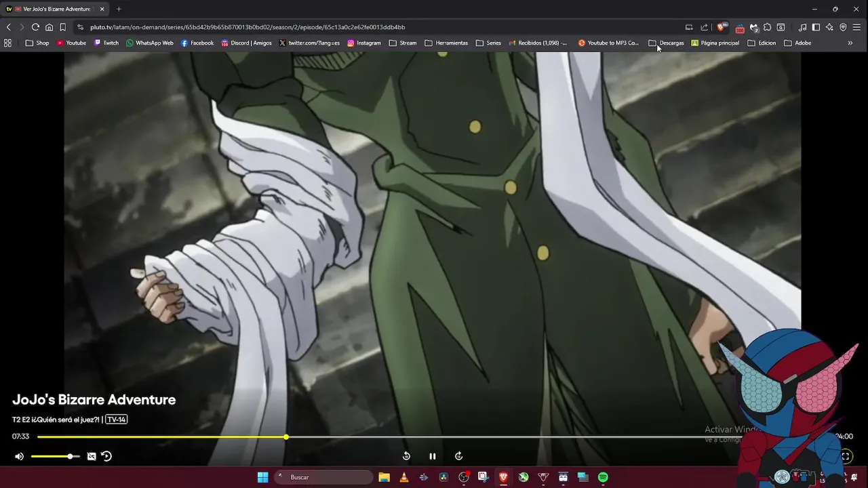Pause the JoJo episode playback
The height and width of the screenshot is (488, 868).
pyautogui.click(x=433, y=456)
